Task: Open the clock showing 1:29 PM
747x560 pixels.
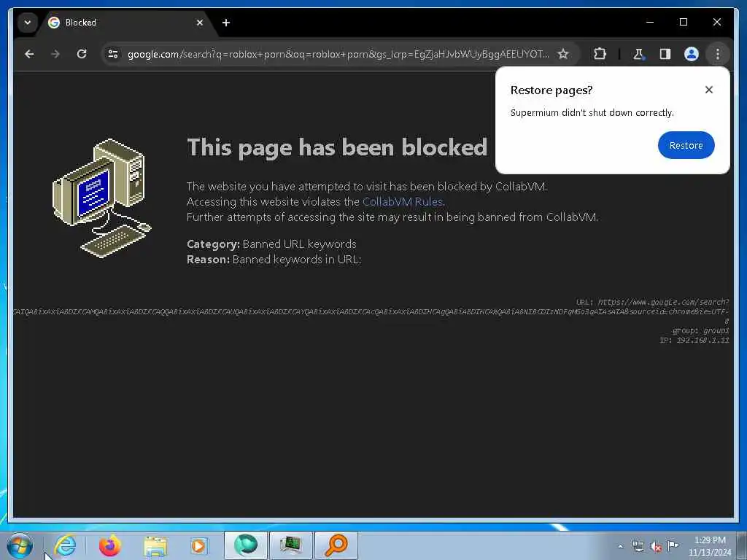Action: [710, 545]
